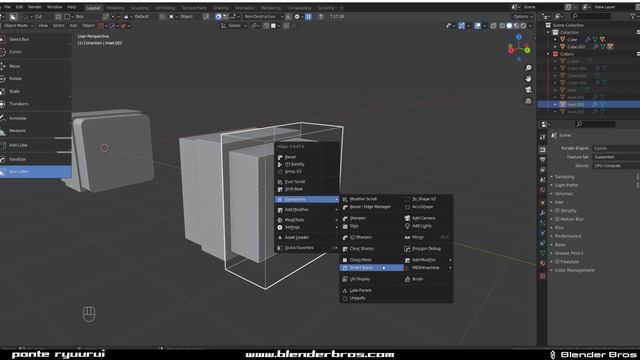This screenshot has width=640, height=360.
Task: Click the Options button in the viewport header
Action: [x=522, y=16]
